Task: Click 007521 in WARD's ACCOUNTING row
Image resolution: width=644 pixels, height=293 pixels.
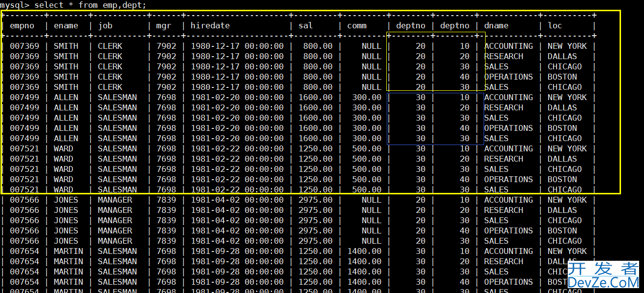Action: click(x=24, y=148)
